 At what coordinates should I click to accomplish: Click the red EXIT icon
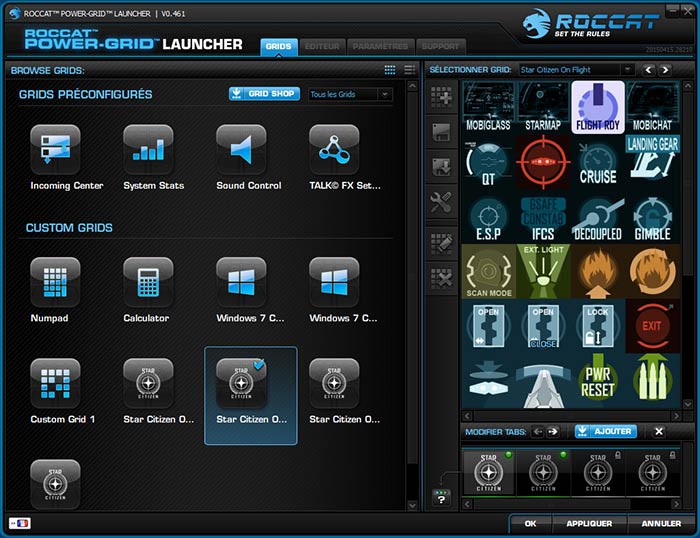[x=653, y=326]
